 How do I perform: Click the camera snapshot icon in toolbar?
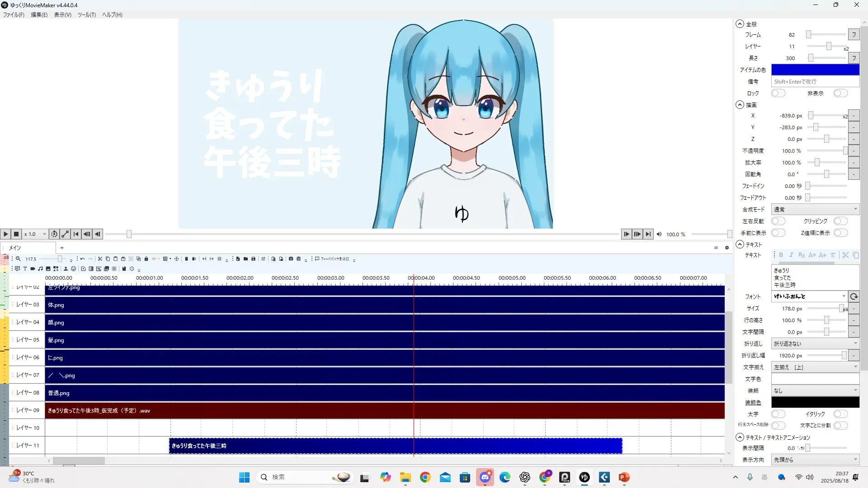click(291, 259)
